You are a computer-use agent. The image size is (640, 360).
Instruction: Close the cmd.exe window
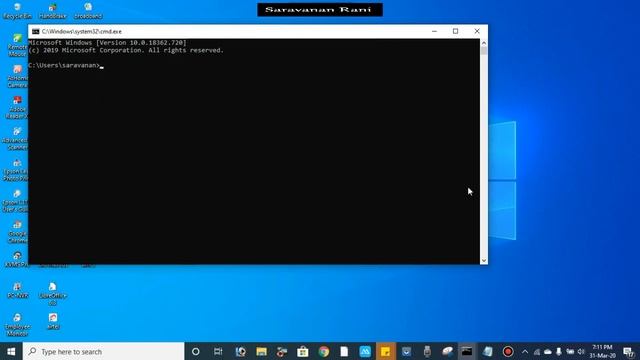(x=477, y=31)
